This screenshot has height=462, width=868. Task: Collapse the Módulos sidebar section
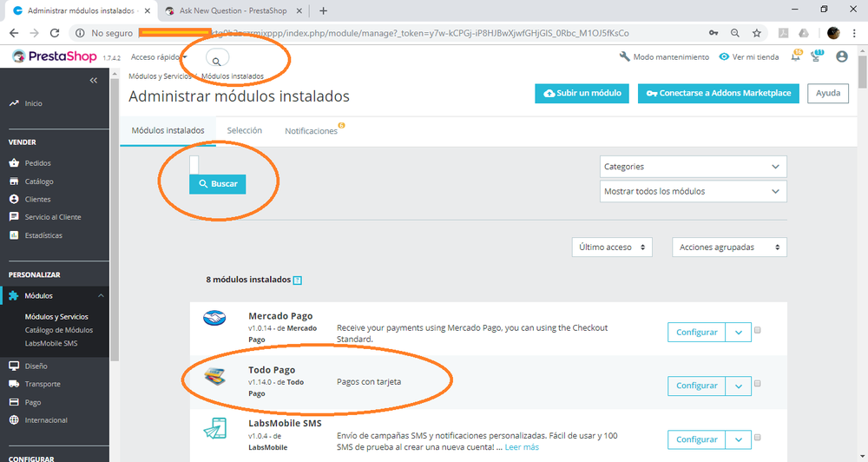(101, 296)
